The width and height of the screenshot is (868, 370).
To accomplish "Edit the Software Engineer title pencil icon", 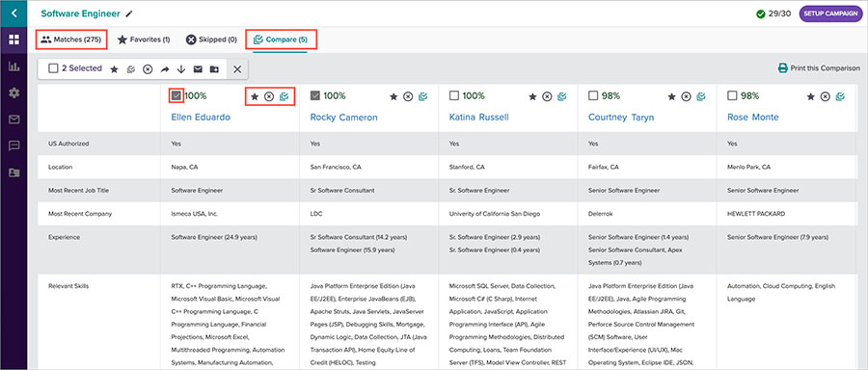I will tap(129, 13).
